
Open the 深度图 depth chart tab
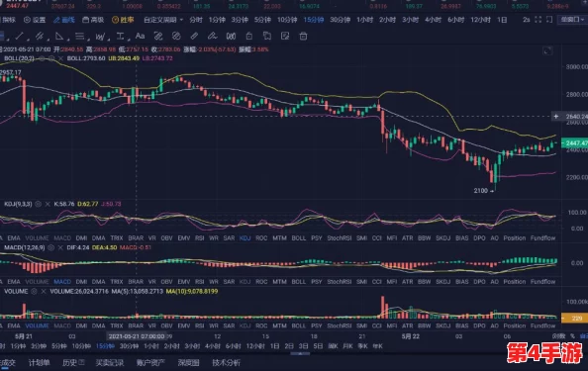(188, 362)
